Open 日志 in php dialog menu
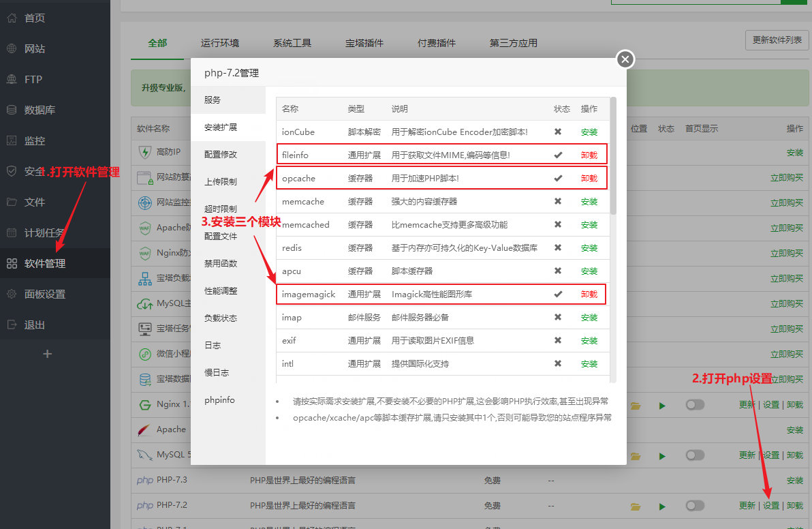 228,345
